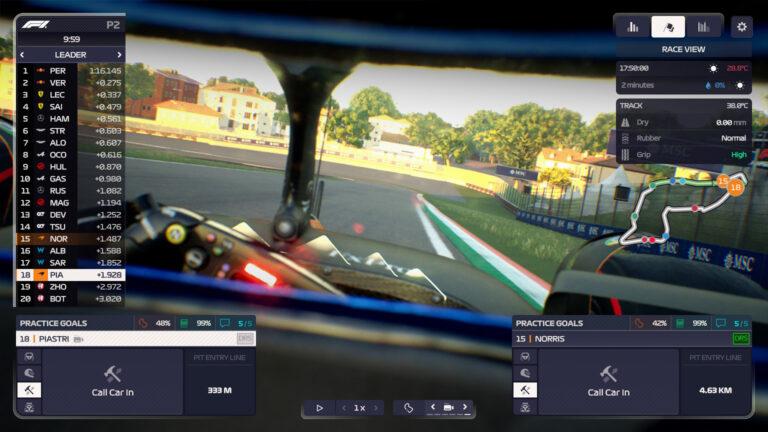Click the Grip level icon

coord(625,155)
